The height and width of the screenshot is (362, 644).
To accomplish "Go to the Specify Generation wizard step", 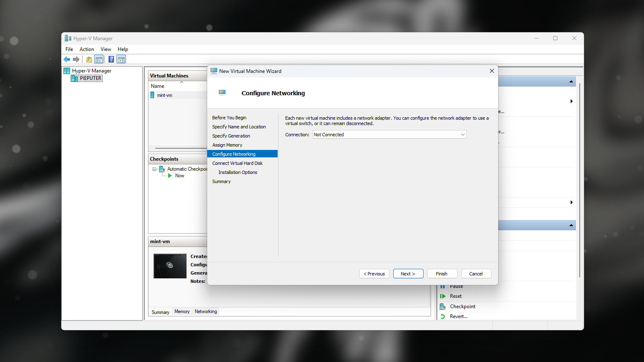I will click(231, 136).
